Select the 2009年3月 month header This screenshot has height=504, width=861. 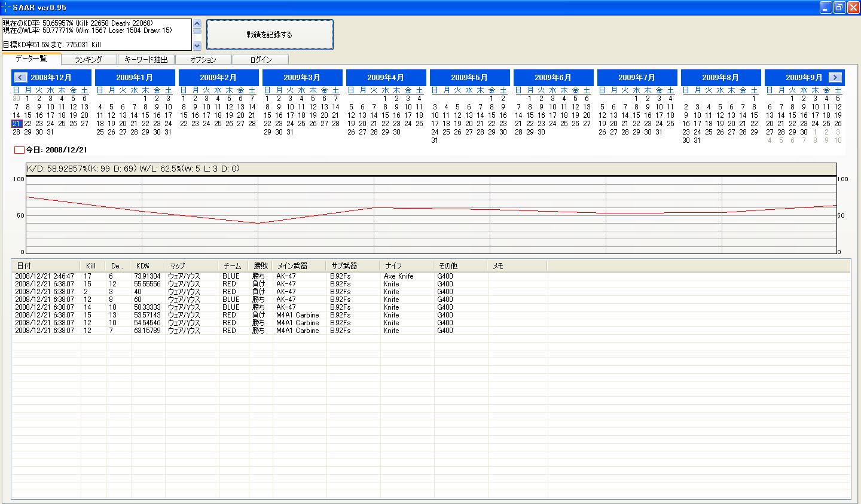pyautogui.click(x=302, y=78)
